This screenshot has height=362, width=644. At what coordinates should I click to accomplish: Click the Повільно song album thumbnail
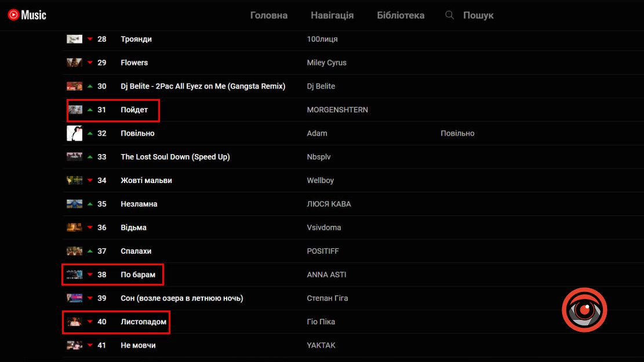[x=74, y=133]
